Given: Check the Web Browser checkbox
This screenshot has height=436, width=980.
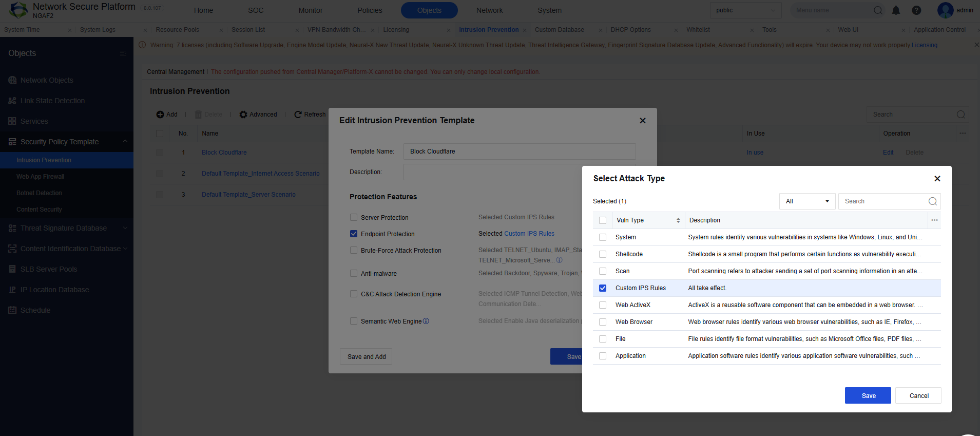Looking at the screenshot, I should (603, 322).
